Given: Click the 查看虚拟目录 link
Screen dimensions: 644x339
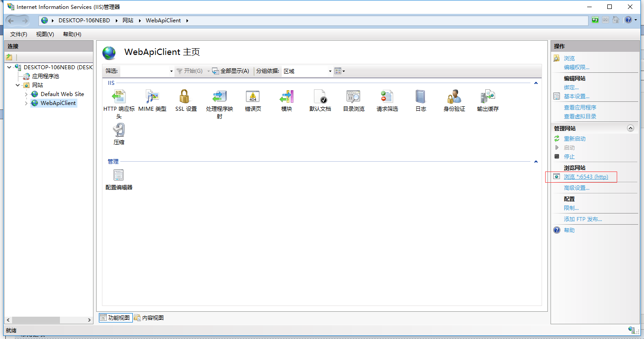Looking at the screenshot, I should [x=580, y=117].
